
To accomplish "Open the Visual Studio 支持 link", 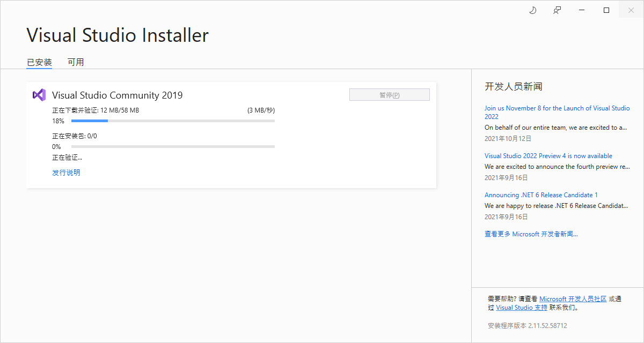I will [522, 308].
